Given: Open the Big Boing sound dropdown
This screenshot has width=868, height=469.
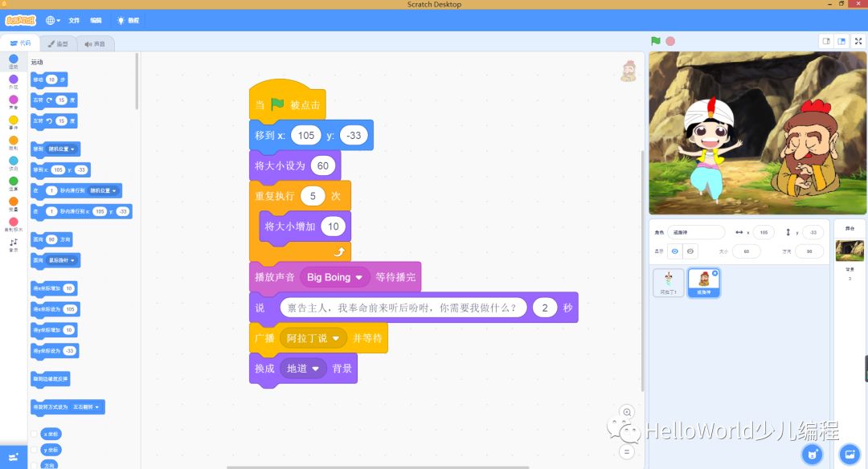Looking at the screenshot, I should 358,277.
